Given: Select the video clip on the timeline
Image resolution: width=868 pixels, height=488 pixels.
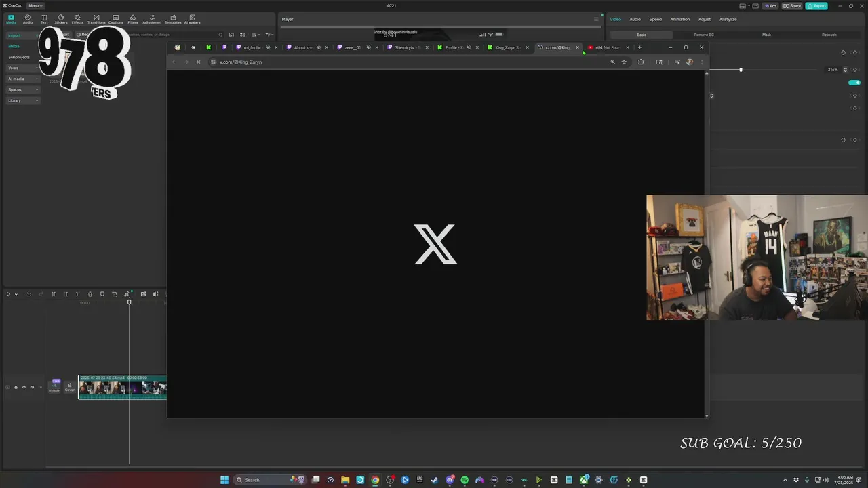Looking at the screenshot, I should pyautogui.click(x=122, y=387).
